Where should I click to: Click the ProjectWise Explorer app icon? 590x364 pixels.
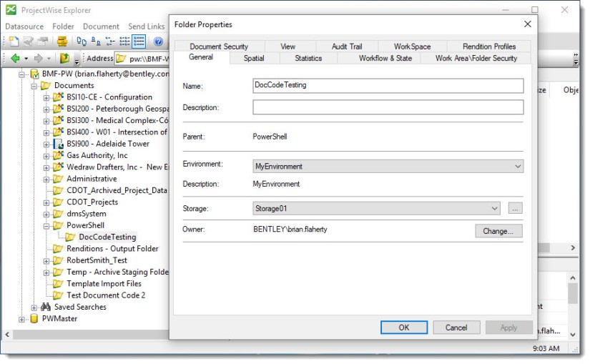click(x=11, y=10)
